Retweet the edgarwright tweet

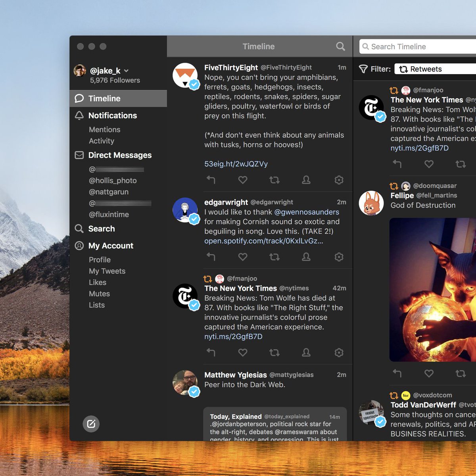tap(274, 257)
